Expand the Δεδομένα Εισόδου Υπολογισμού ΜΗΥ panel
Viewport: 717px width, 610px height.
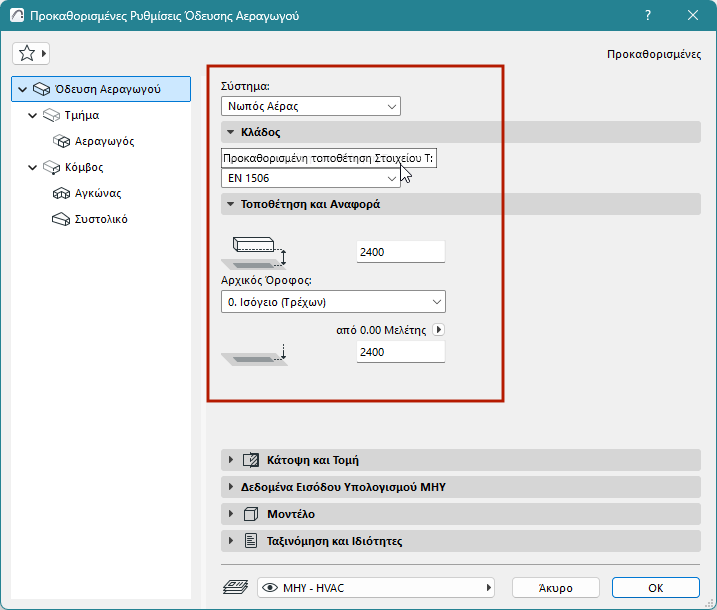pyautogui.click(x=230, y=487)
